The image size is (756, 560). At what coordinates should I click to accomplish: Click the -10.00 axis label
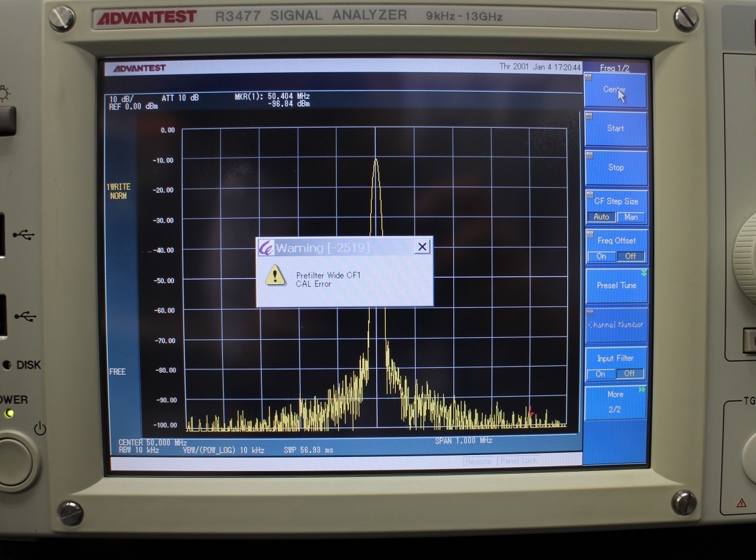163,160
